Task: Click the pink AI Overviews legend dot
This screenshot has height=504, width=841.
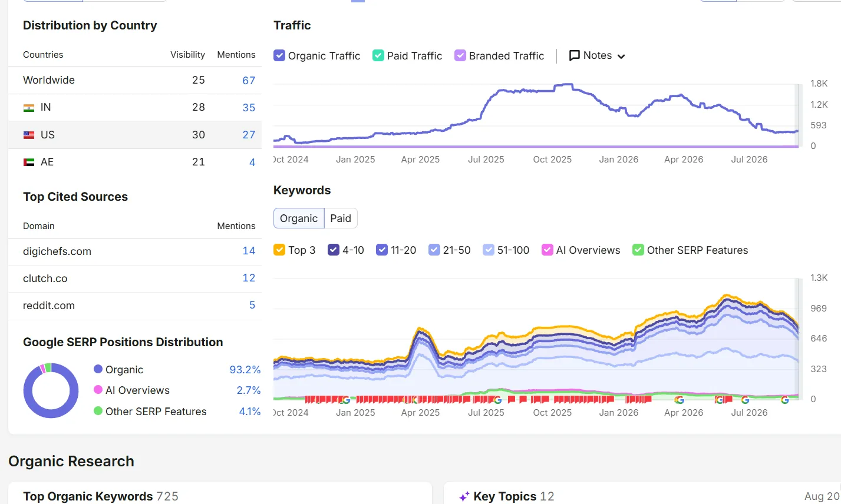Action: click(x=98, y=390)
